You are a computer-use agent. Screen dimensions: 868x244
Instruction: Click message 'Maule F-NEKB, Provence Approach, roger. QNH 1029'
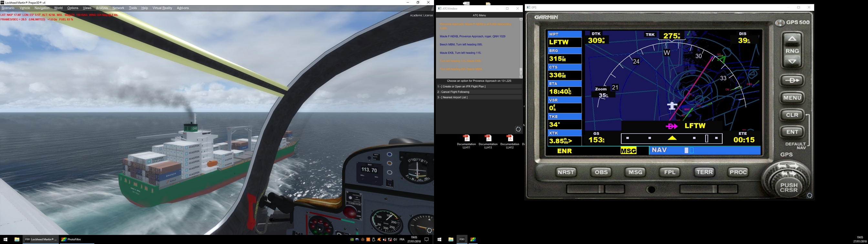click(472, 36)
